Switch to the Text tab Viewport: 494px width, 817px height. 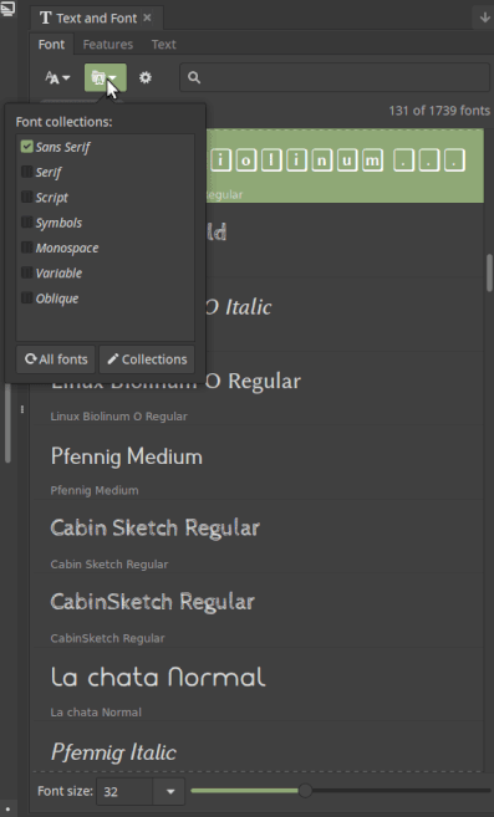coord(164,44)
